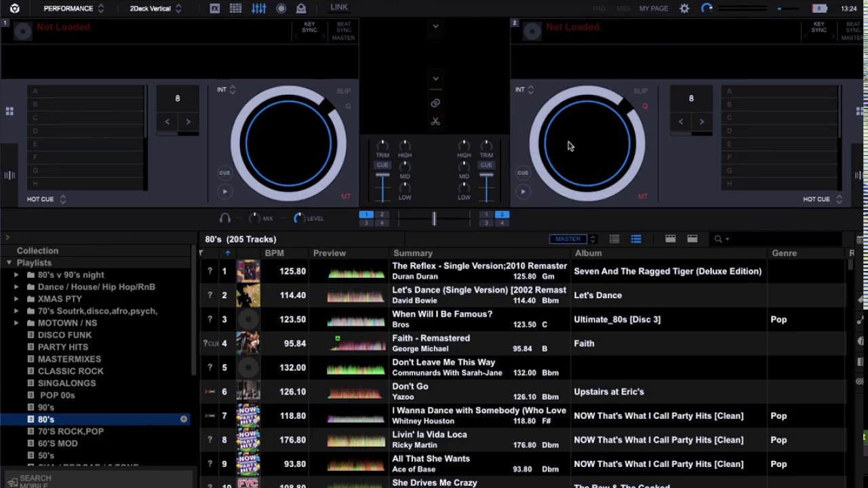This screenshot has width=868, height=488.
Task: Switch to artwork list view icon
Action: click(636, 239)
